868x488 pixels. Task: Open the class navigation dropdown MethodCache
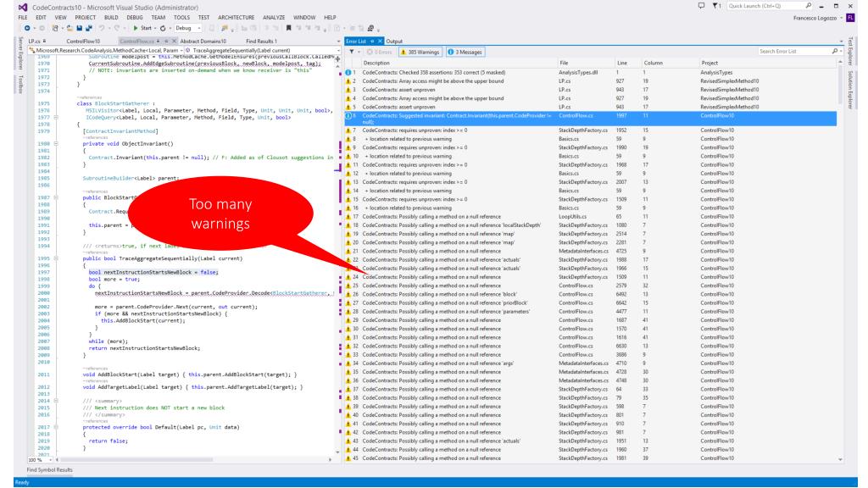[181, 50]
